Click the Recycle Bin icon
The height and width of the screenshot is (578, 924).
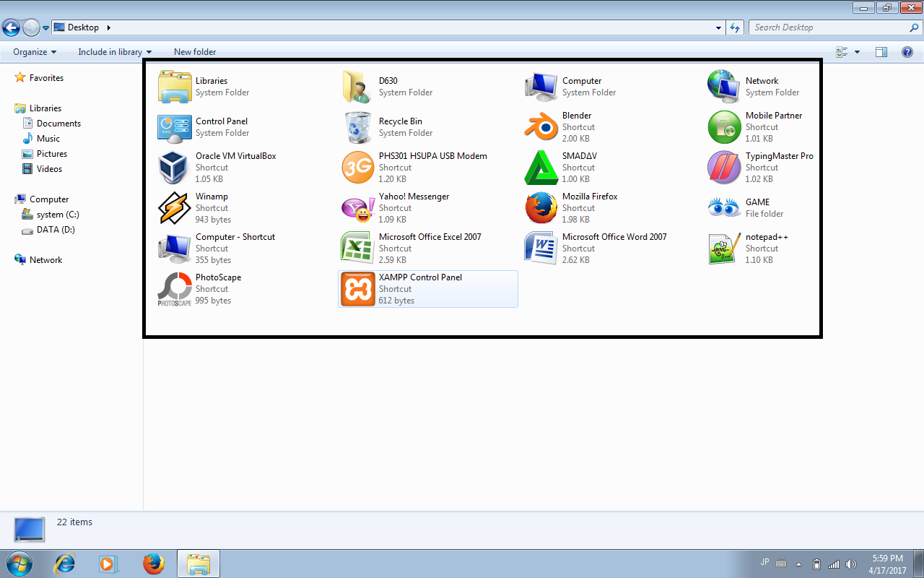(x=358, y=127)
